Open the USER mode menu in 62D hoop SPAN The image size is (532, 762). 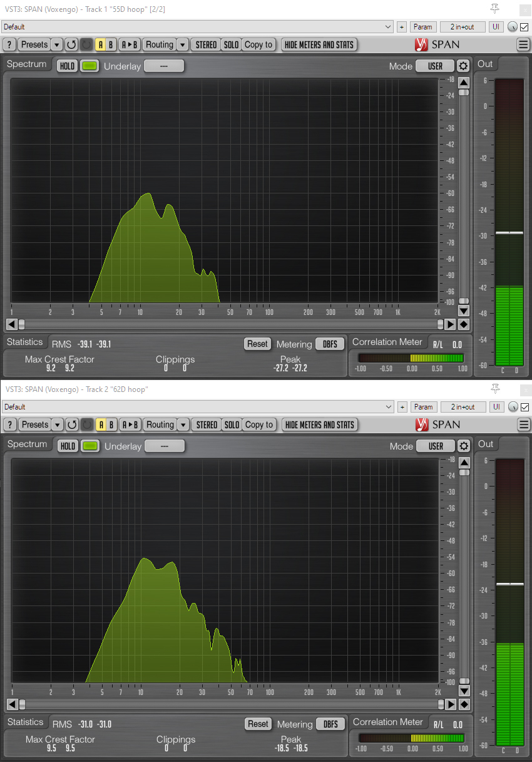pyautogui.click(x=436, y=446)
